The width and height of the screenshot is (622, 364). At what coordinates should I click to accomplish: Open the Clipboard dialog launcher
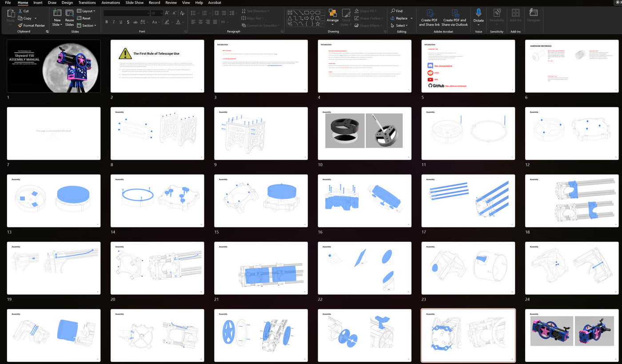click(47, 32)
